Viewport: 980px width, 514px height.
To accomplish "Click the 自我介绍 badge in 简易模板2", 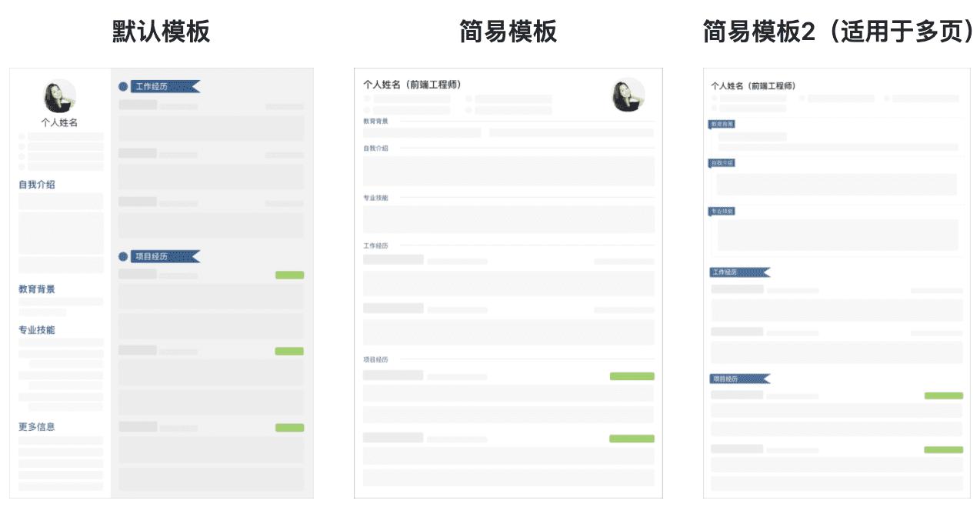I will [x=722, y=163].
